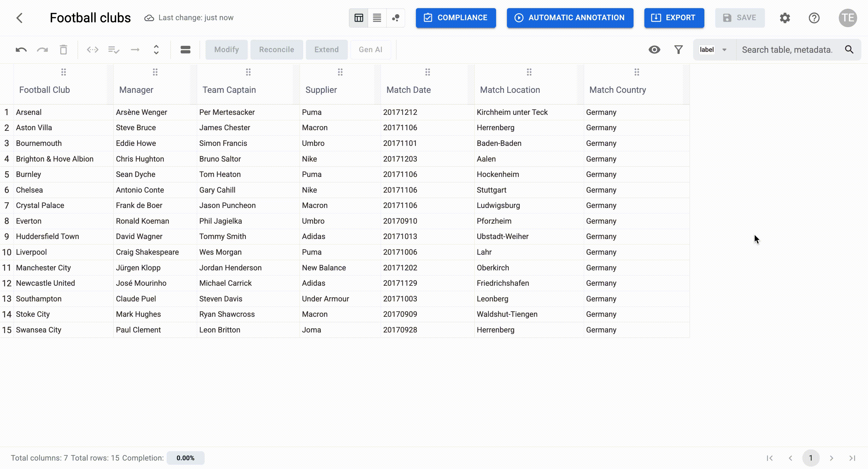Select the Arsenal cell
The width and height of the screenshot is (868, 469).
pos(63,112)
